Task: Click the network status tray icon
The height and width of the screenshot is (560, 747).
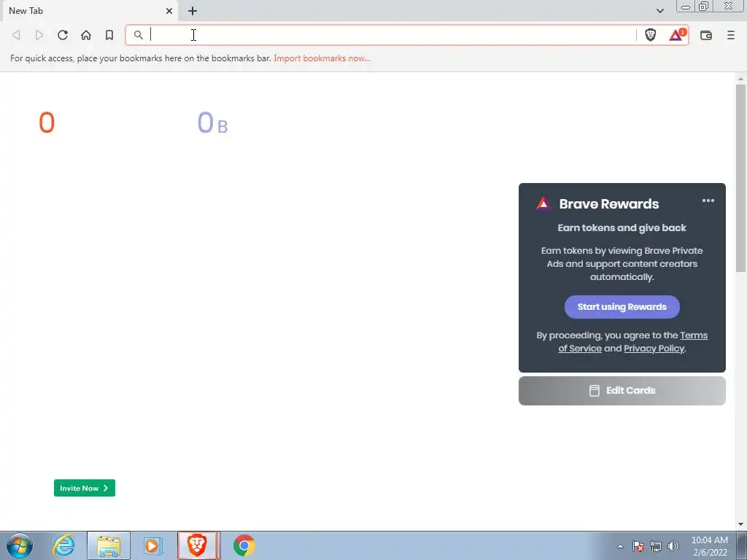Action: (656, 546)
